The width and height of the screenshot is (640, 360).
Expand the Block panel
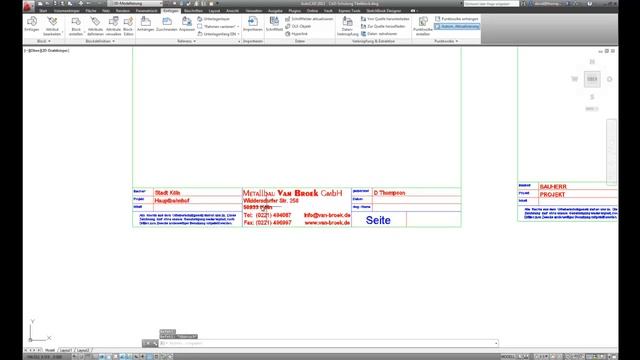click(x=44, y=41)
